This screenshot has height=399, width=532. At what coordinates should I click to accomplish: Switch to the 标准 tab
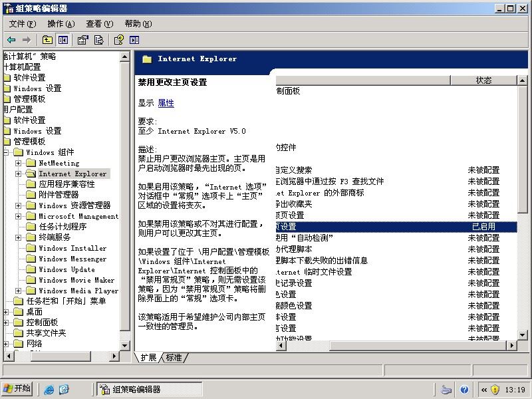(x=174, y=357)
